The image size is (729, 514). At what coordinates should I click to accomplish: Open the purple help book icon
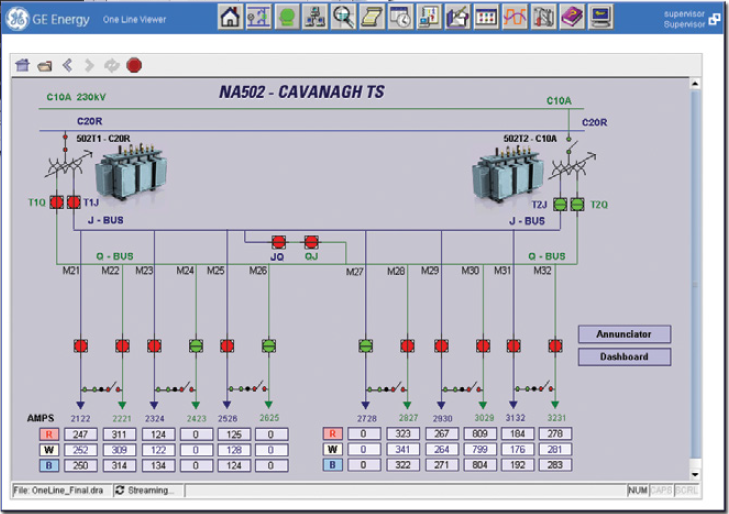(572, 17)
